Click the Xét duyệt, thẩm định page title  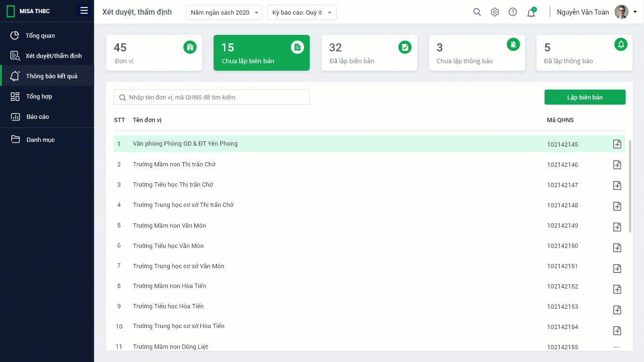[137, 12]
